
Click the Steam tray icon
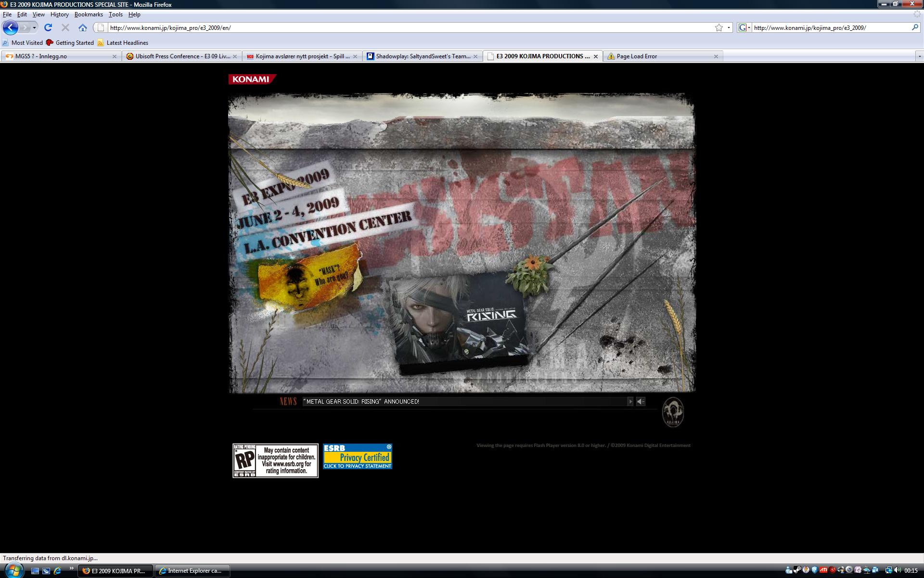coord(797,570)
